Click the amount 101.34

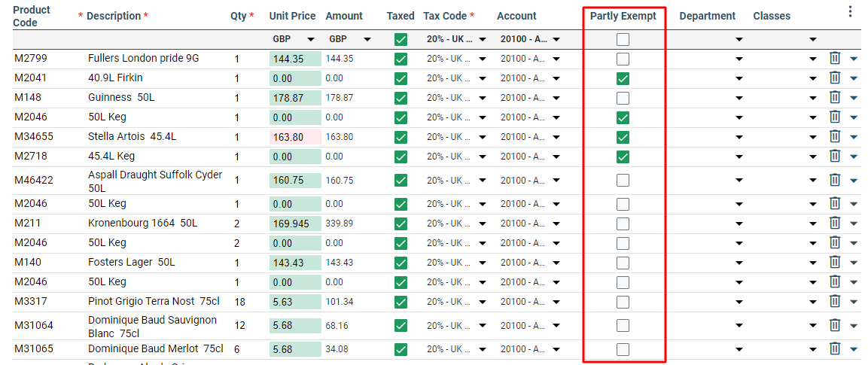(340, 302)
